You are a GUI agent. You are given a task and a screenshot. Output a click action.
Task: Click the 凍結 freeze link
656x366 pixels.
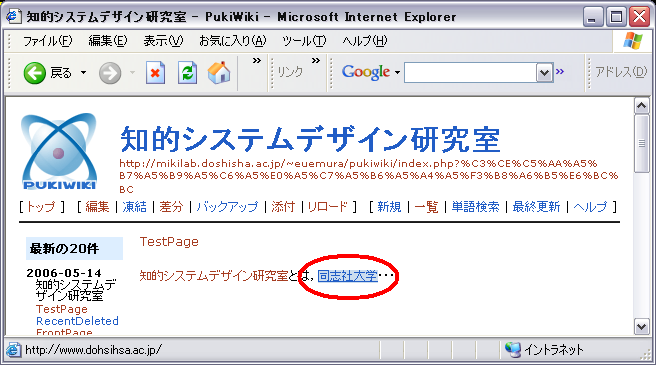(x=134, y=207)
